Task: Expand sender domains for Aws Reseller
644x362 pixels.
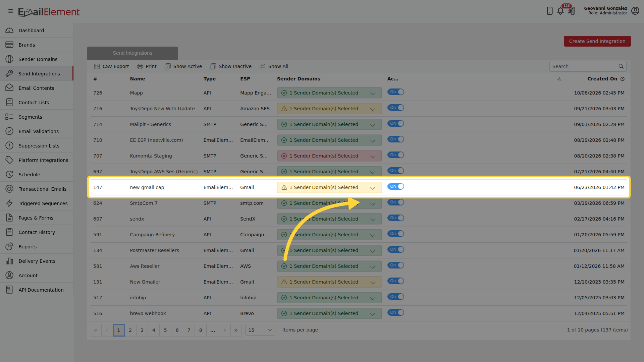Action: pos(329,266)
